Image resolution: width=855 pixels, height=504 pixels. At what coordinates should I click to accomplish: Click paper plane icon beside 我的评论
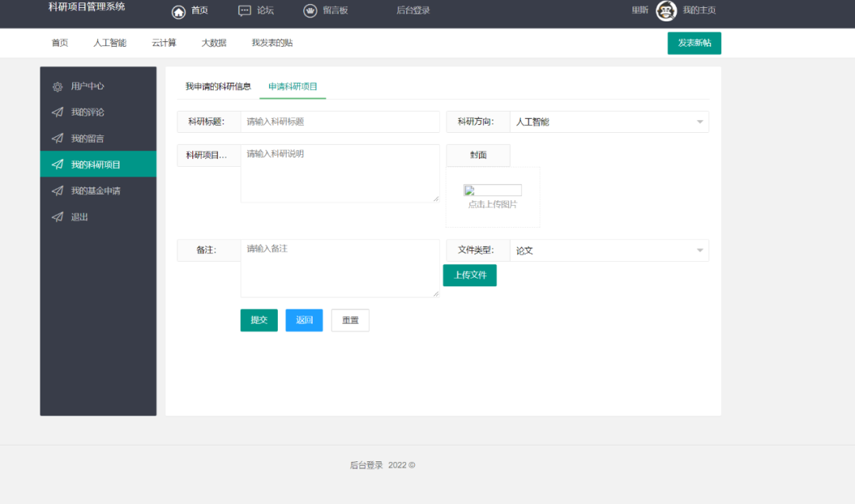point(57,112)
